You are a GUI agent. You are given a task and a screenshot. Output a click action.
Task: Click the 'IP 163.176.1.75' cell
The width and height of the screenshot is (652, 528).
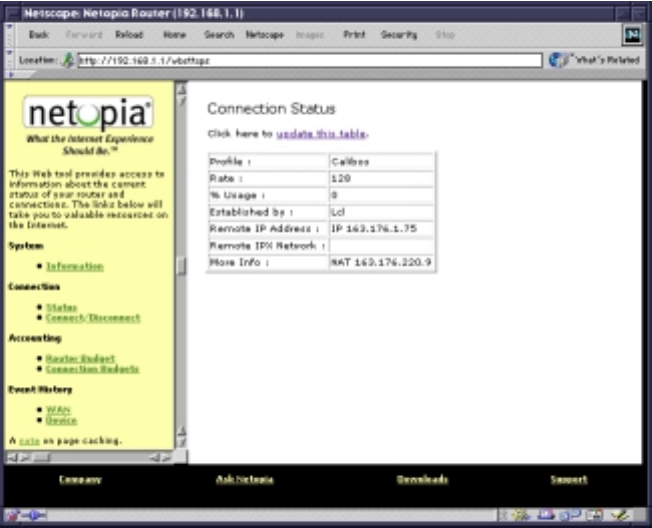click(x=382, y=229)
